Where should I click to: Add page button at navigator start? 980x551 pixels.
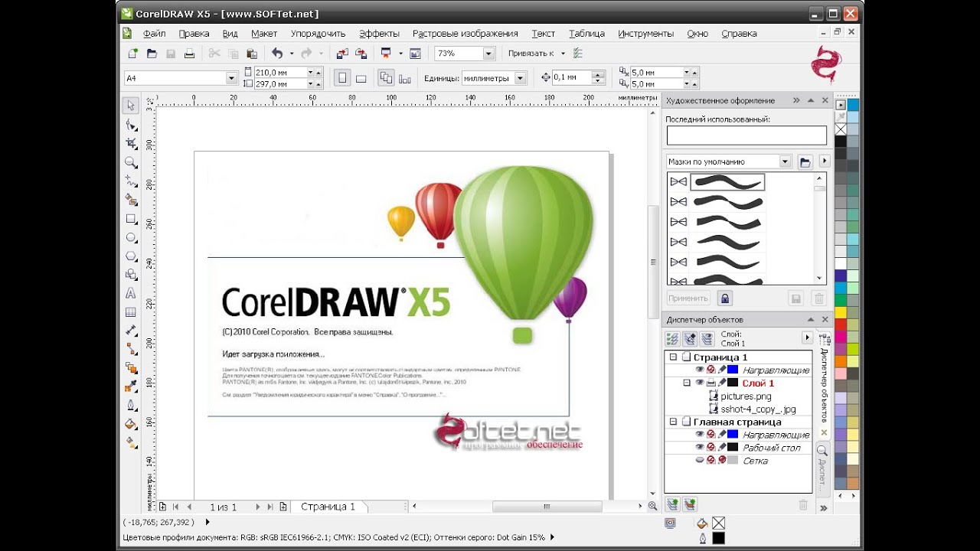pyautogui.click(x=162, y=507)
